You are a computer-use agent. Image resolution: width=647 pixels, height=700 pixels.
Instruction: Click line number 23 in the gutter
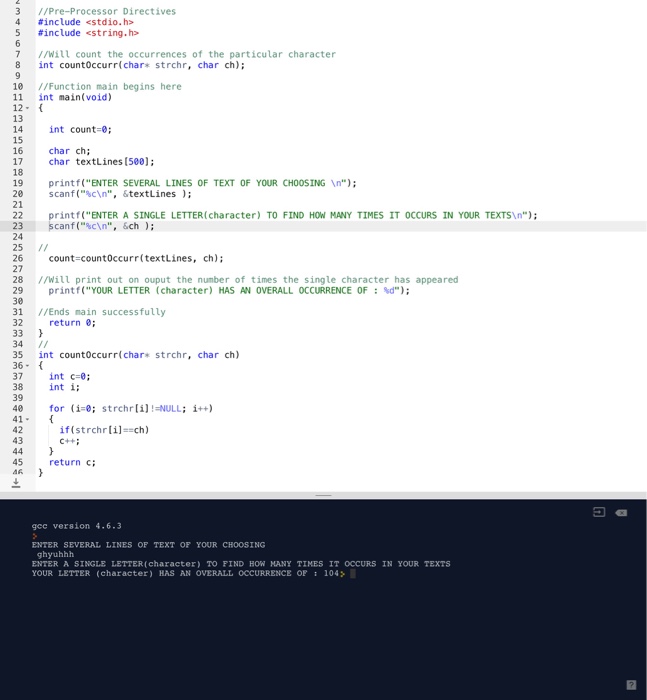pos(17,226)
